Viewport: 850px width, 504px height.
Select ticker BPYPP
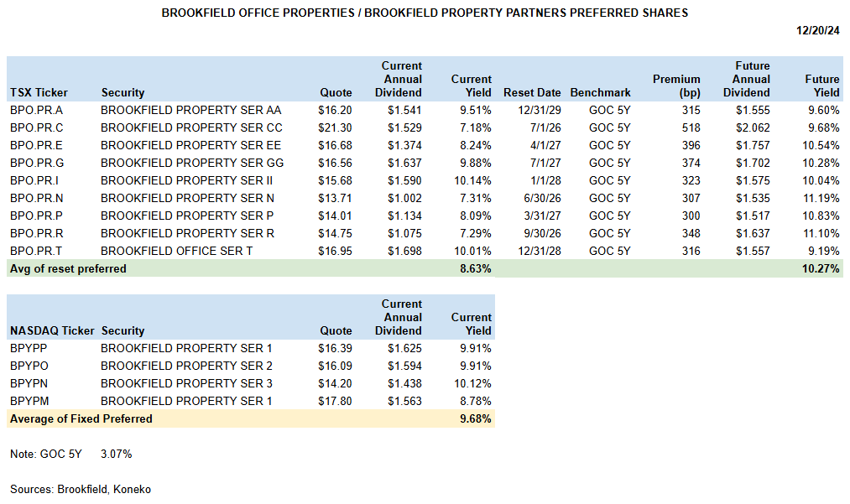(29, 349)
